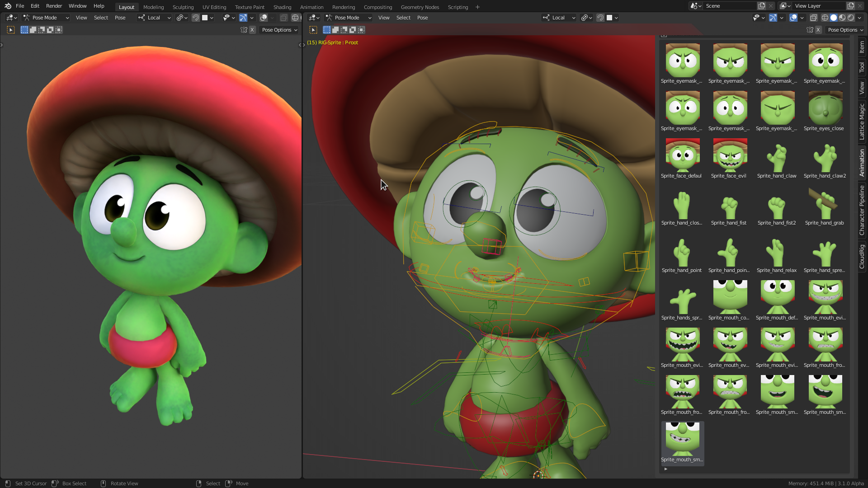Viewport: 868px width, 488px height.
Task: Enable X-Axis Mirror with the X toggle
Action: click(252, 30)
